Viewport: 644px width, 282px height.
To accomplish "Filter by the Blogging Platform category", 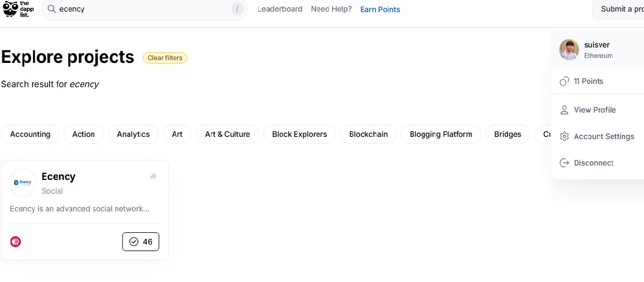I will [441, 134].
